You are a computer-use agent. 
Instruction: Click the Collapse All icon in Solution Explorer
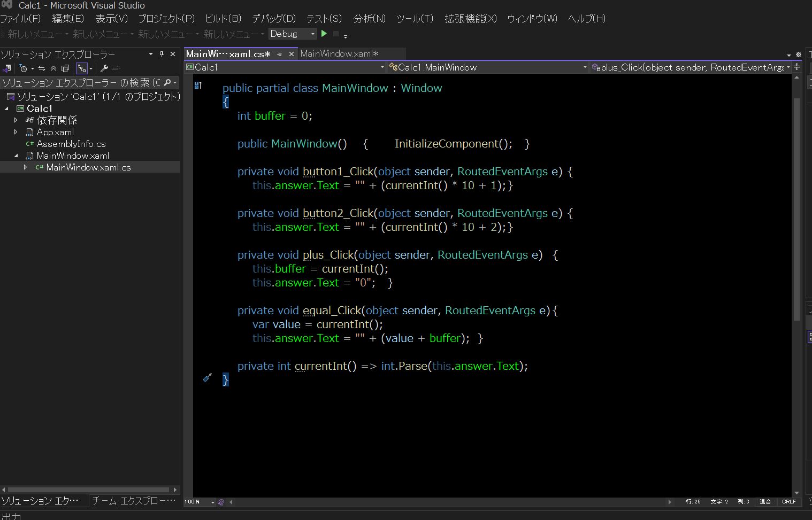pyautogui.click(x=53, y=68)
